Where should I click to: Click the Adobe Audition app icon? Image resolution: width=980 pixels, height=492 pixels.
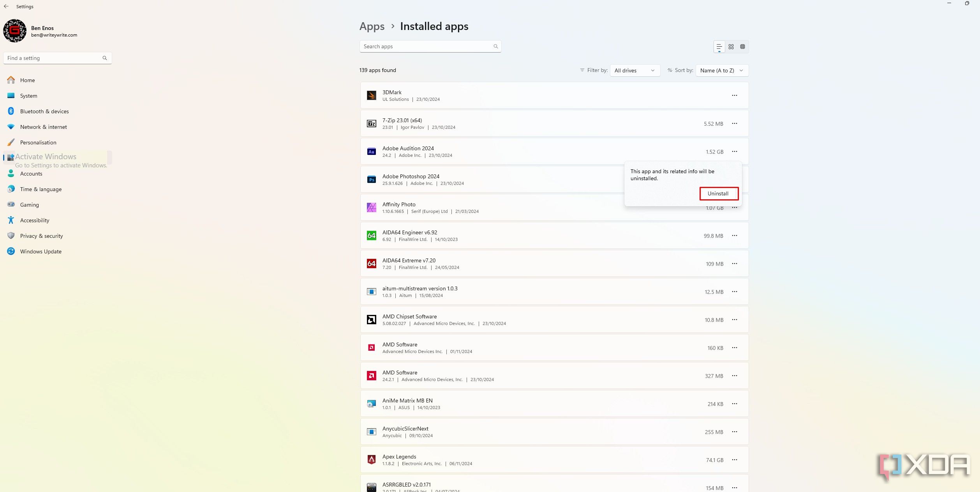pos(372,151)
